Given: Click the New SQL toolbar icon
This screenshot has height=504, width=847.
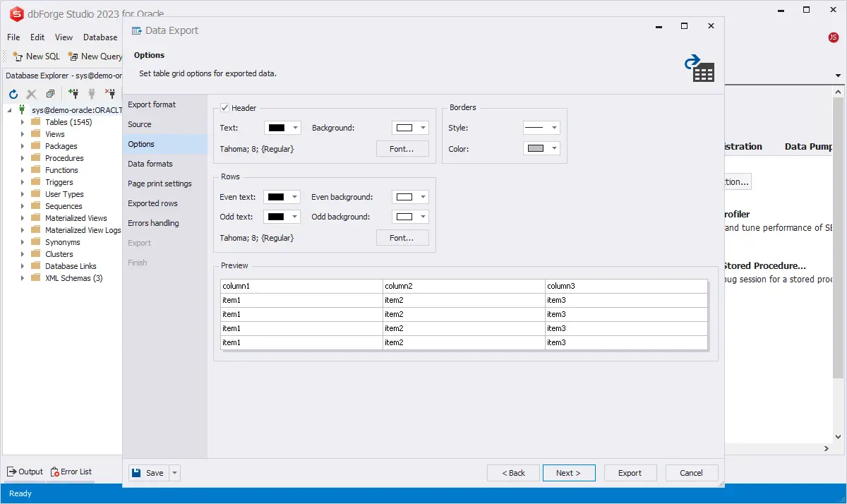Looking at the screenshot, I should [x=18, y=56].
